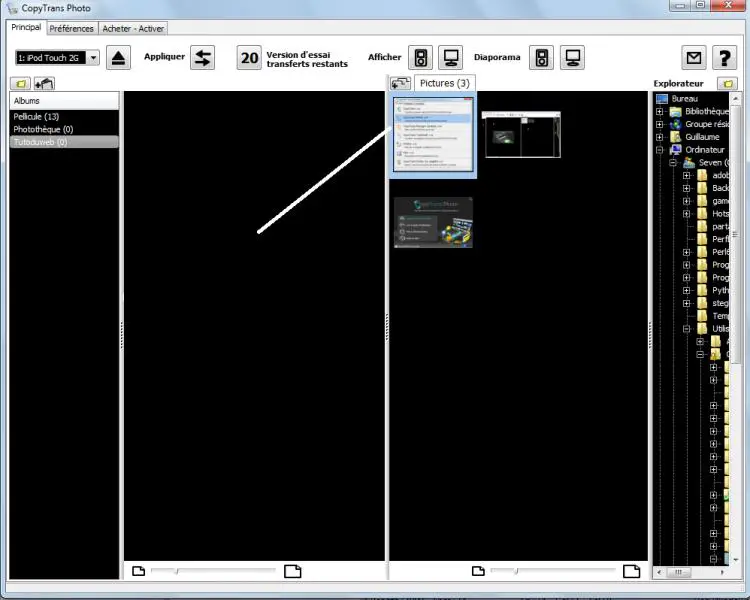The image size is (750, 600).
Task: Click the Appliquer sync arrows icon
Action: (202, 58)
